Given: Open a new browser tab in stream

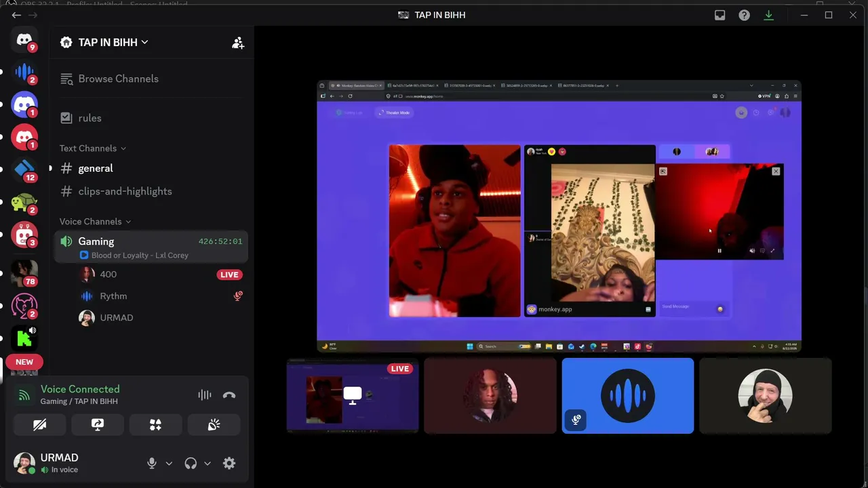Looking at the screenshot, I should click(616, 85).
